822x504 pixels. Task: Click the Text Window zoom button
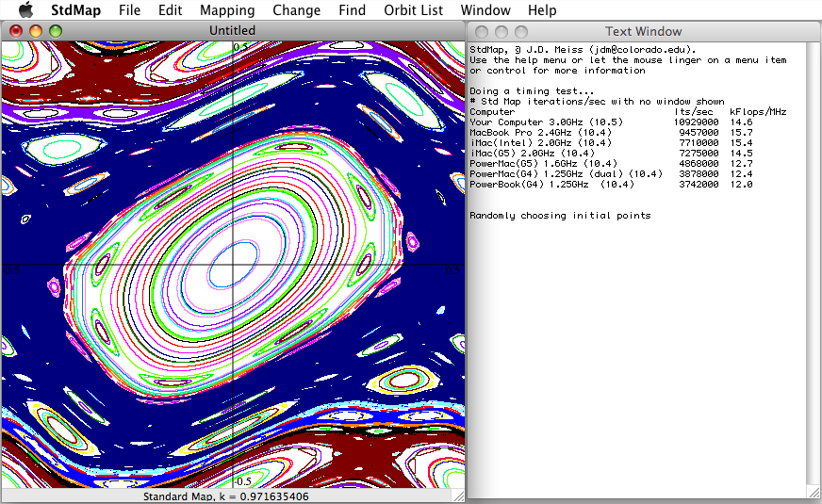coord(521,31)
